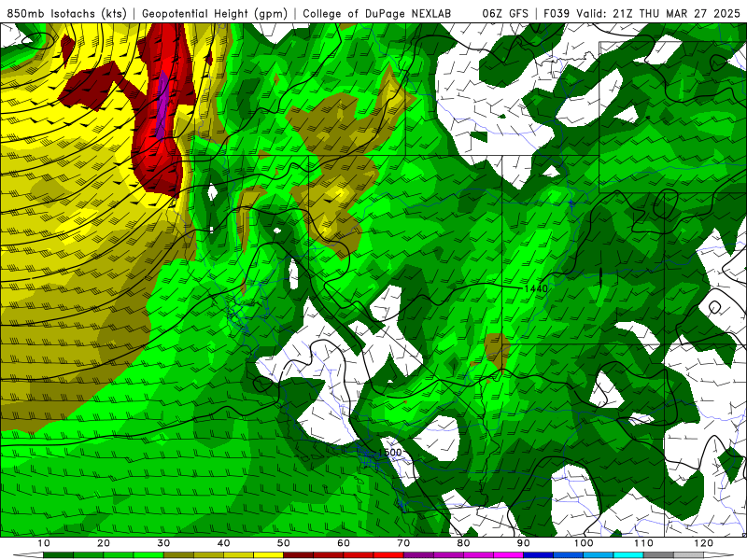Select the dark blue 90-95 kt swatch
This screenshot has height=560, width=747.
click(539, 555)
